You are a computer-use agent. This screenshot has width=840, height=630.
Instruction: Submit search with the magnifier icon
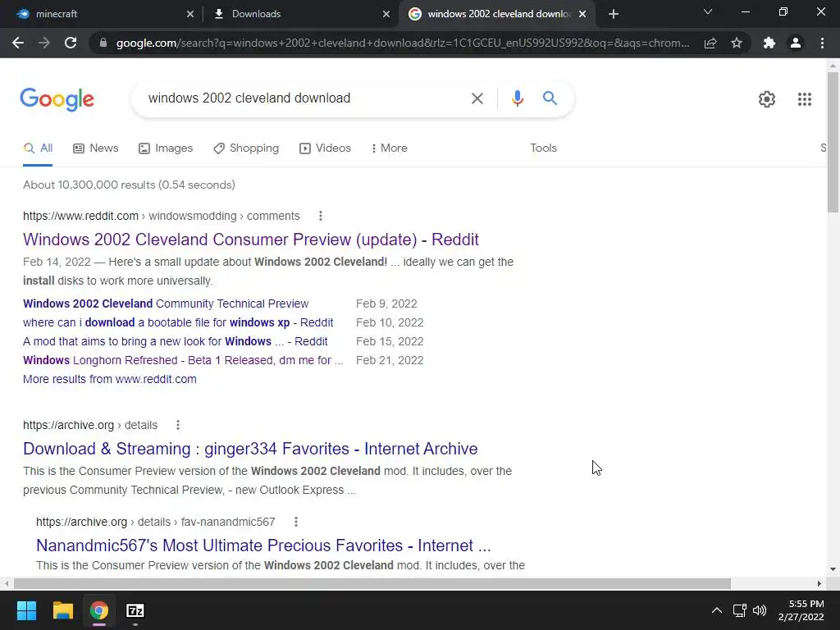click(550, 98)
